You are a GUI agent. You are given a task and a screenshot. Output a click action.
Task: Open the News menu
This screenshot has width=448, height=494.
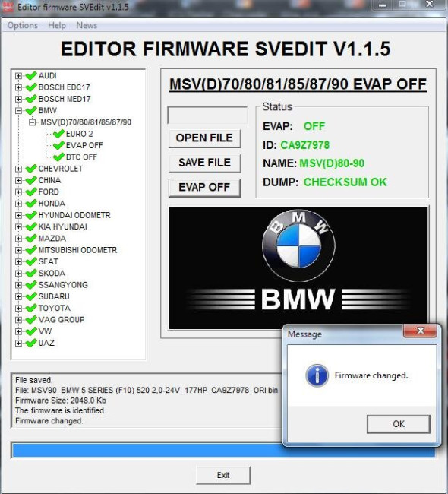[87, 25]
